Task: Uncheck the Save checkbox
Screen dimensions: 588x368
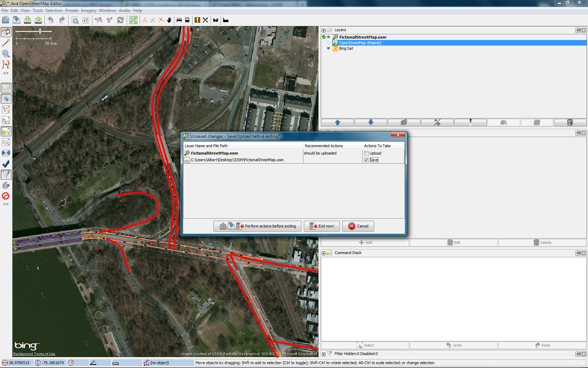Action: (366, 160)
